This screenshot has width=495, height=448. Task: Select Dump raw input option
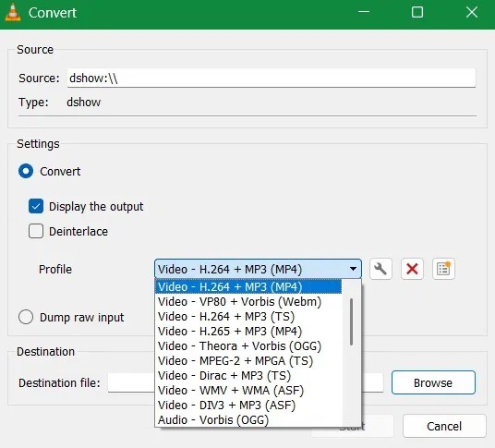(x=26, y=317)
